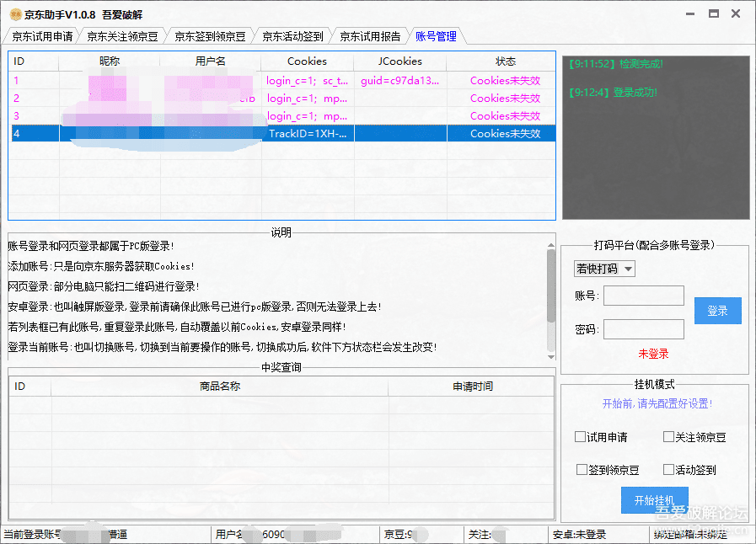Click the TrackID=1XH-... cookies cell
756x544 pixels.
[x=308, y=133]
